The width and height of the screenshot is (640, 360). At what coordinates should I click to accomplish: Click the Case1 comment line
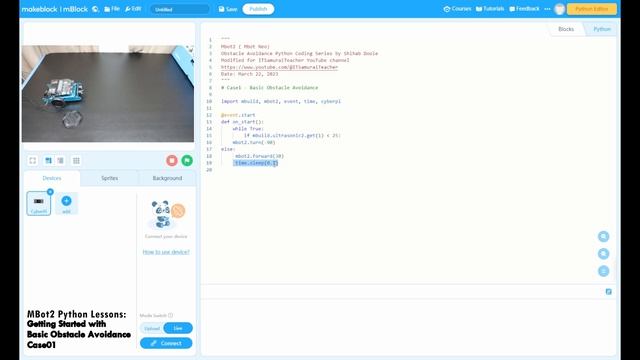(x=269, y=88)
